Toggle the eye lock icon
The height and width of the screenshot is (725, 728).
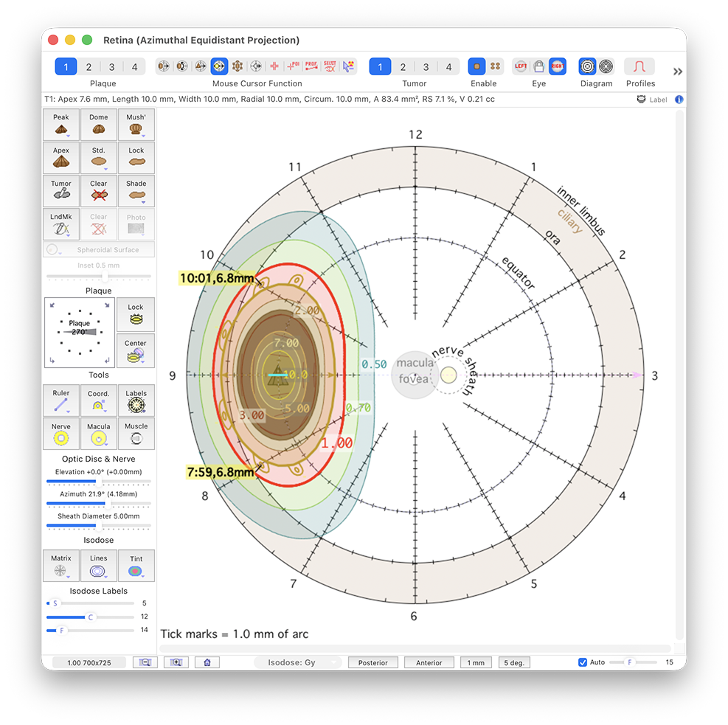(539, 66)
